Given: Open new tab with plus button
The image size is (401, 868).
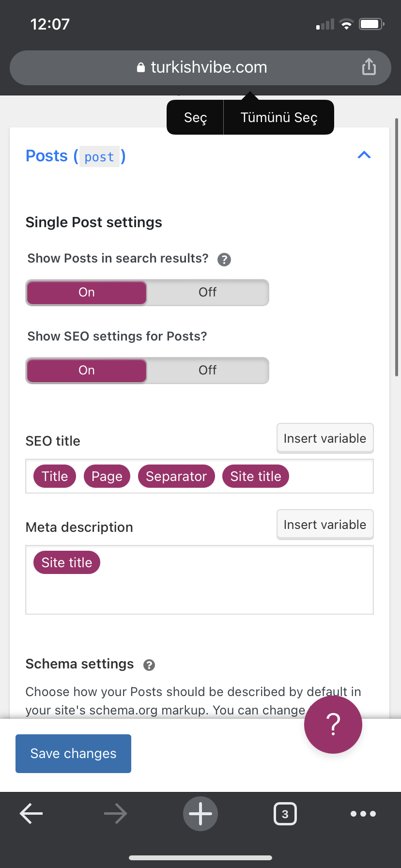Looking at the screenshot, I should coord(200,814).
